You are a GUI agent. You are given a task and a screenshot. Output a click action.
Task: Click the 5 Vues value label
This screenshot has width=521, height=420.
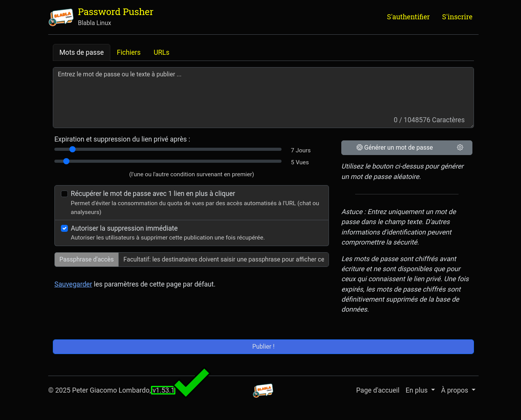300,162
